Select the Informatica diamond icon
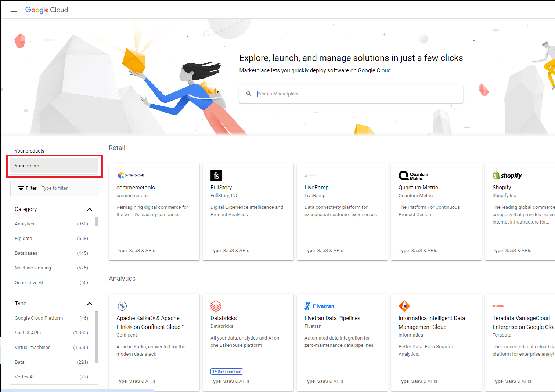 tap(404, 306)
